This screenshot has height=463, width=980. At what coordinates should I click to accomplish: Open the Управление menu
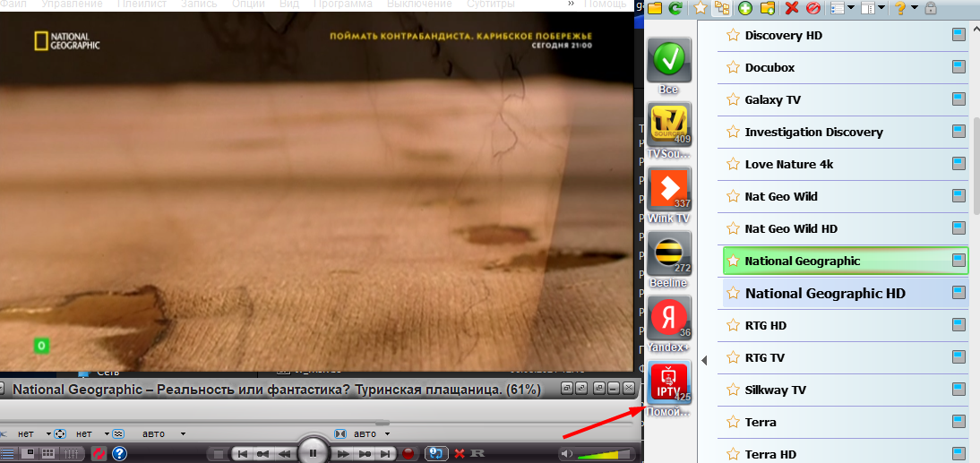click(x=73, y=4)
